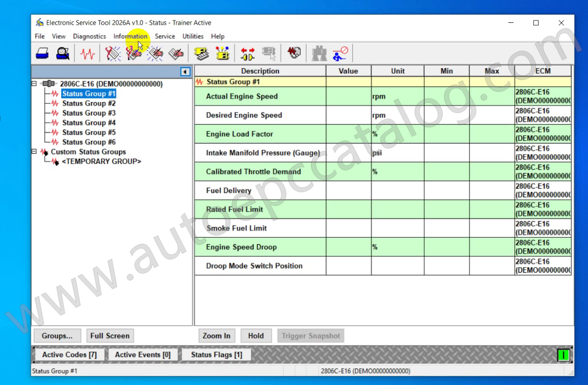Image resolution: width=588 pixels, height=385 pixels.
Task: Select the Rated Fuel Limit row
Action: point(383,209)
